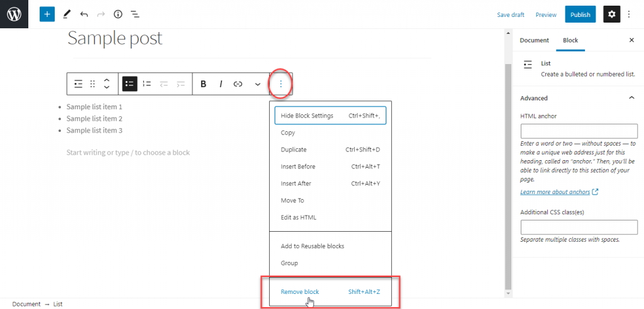Collapse the Advanced panel section
644x309 pixels.
pyautogui.click(x=631, y=98)
